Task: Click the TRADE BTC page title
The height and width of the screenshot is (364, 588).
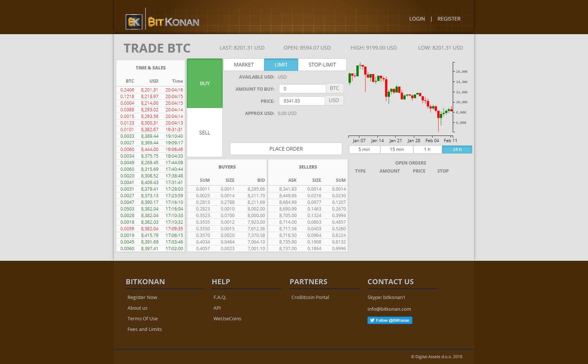Action: pos(157,48)
